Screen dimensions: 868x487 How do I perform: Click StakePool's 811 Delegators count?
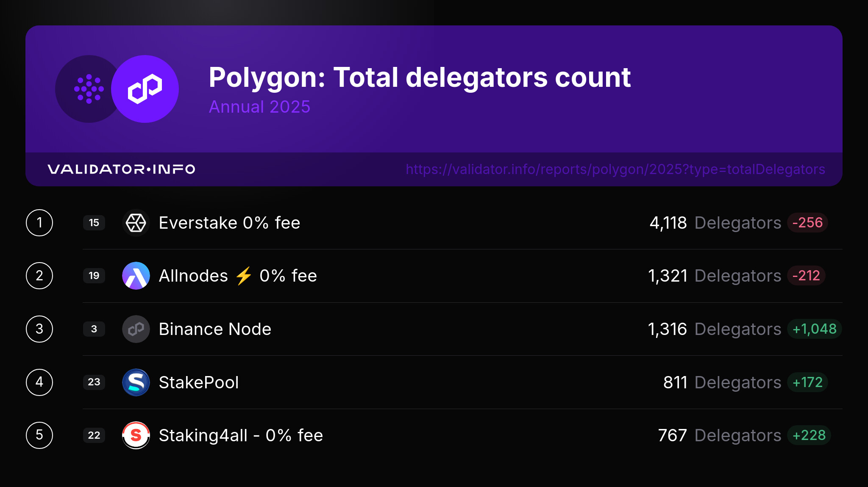[x=722, y=382]
